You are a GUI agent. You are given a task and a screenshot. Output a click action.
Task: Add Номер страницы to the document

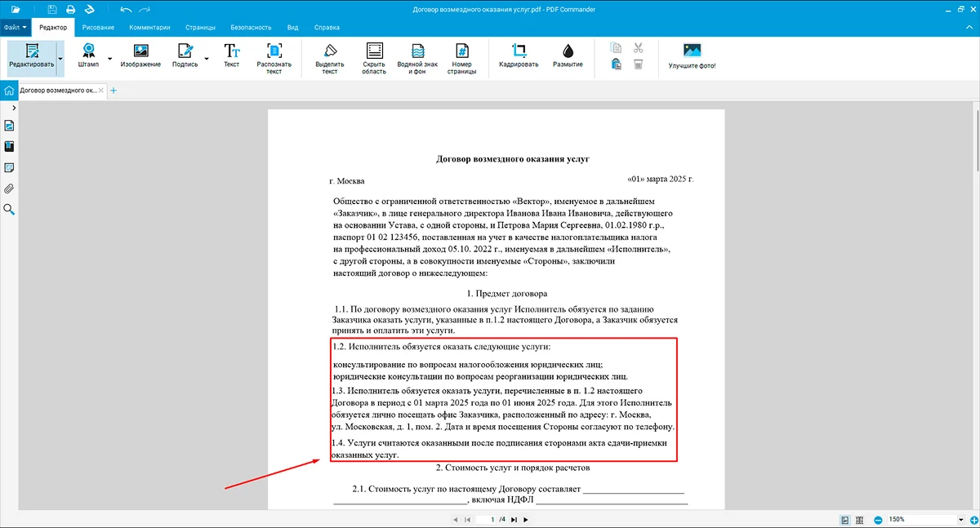coord(461,59)
